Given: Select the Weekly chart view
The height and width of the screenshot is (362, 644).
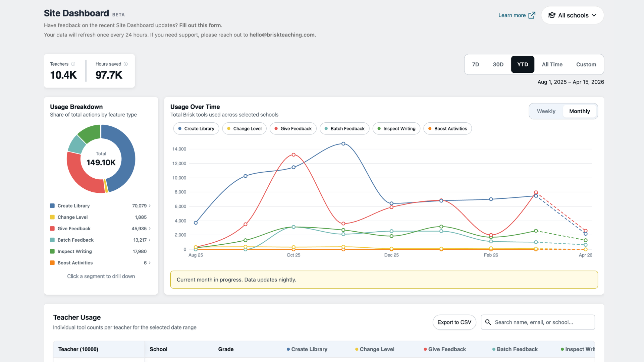Looking at the screenshot, I should click(546, 111).
